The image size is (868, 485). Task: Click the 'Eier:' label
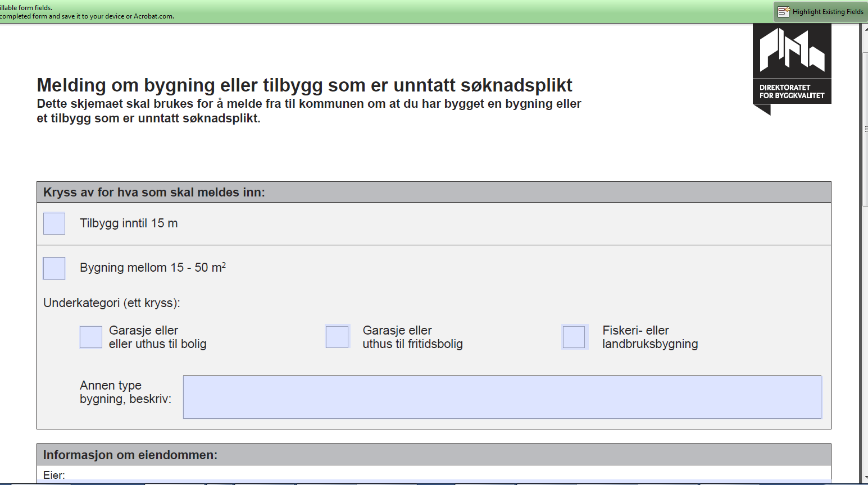54,475
